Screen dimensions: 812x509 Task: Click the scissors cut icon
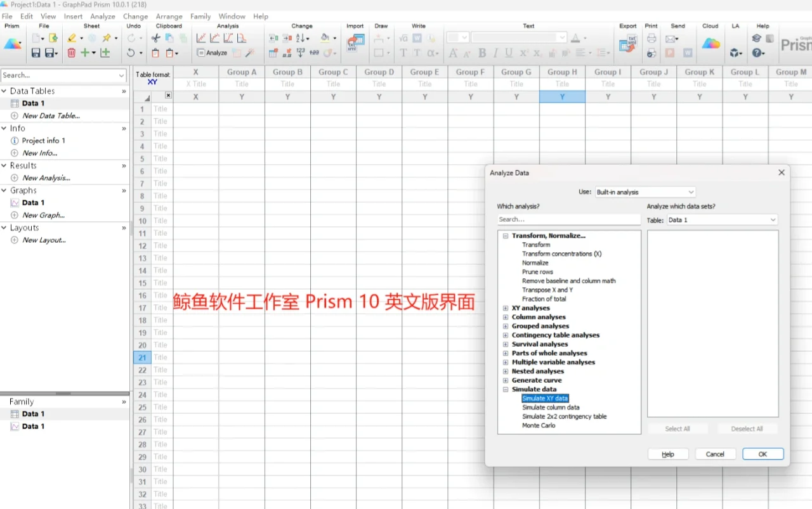[x=155, y=38]
